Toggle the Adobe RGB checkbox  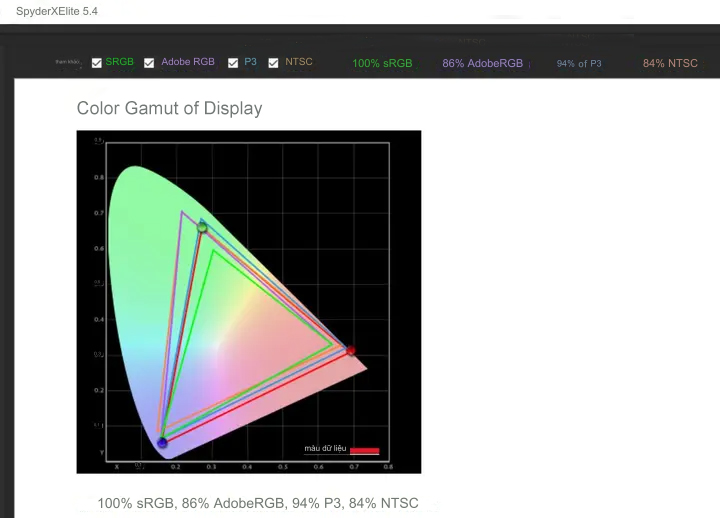pos(149,63)
